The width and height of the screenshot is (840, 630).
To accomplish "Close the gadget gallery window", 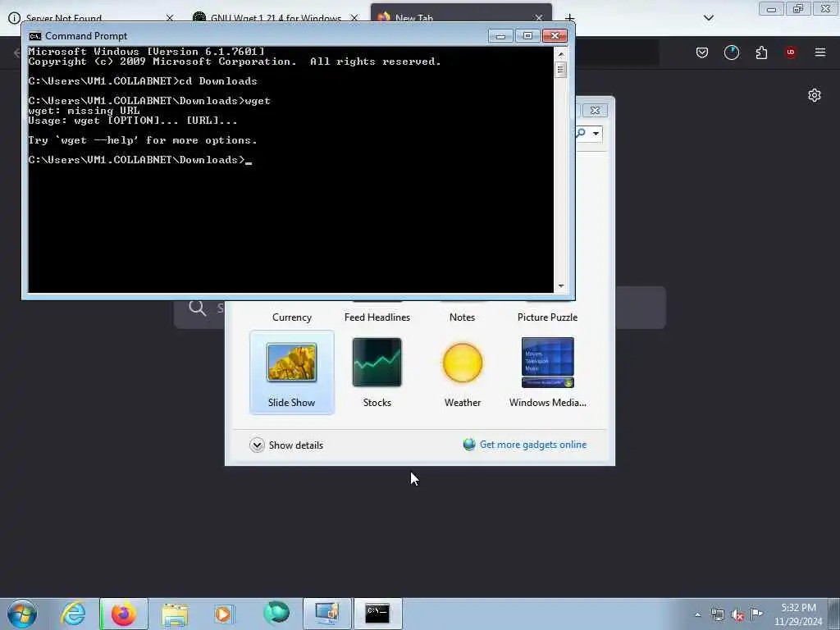I will (x=595, y=111).
